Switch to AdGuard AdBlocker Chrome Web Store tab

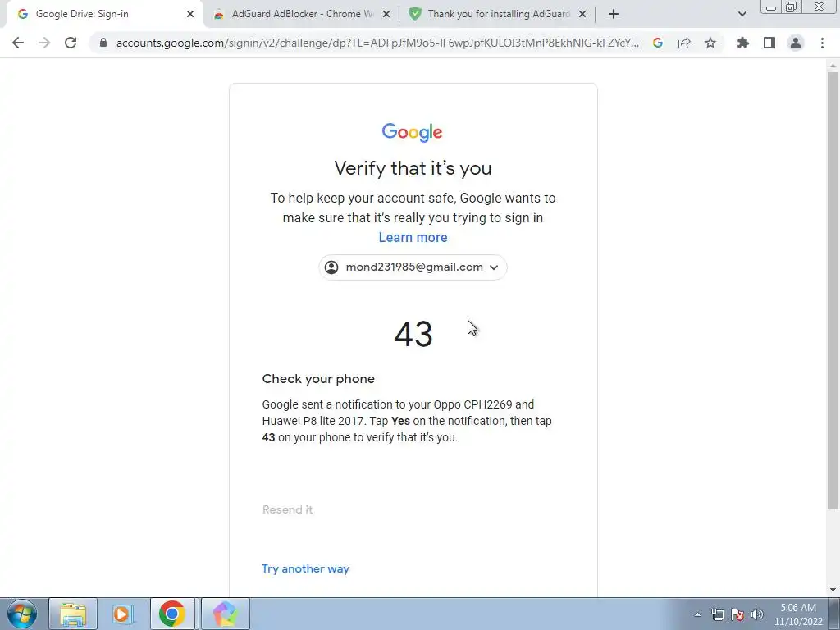[x=301, y=14]
